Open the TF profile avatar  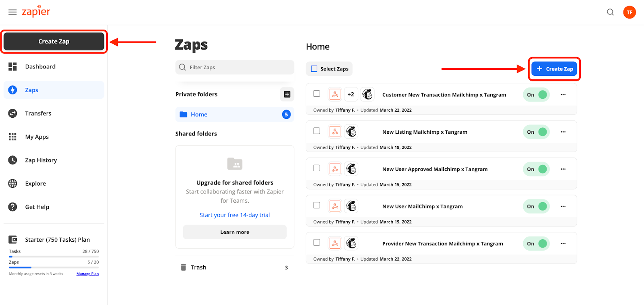pyautogui.click(x=630, y=12)
